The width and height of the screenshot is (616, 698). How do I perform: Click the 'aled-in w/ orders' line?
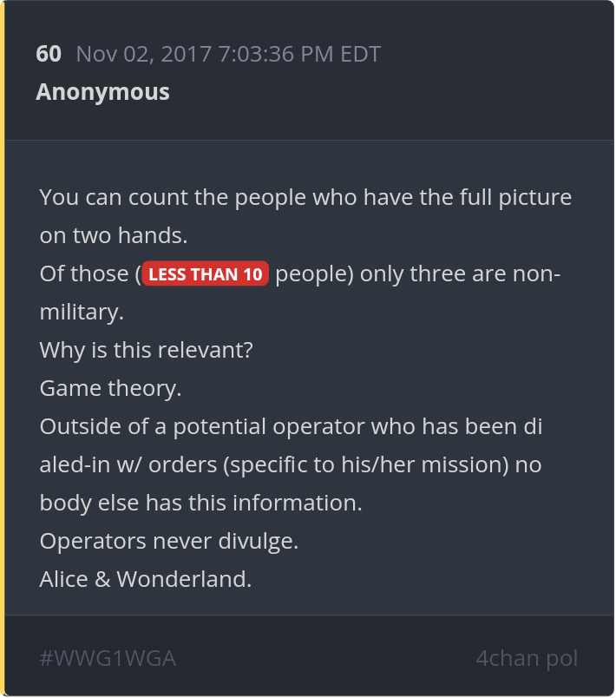click(291, 465)
